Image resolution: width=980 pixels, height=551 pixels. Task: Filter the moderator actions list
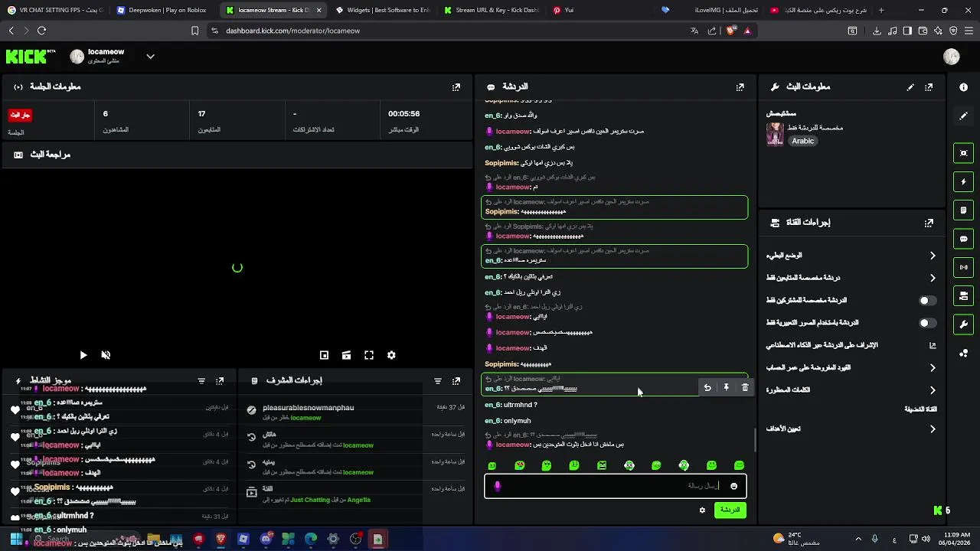[438, 380]
